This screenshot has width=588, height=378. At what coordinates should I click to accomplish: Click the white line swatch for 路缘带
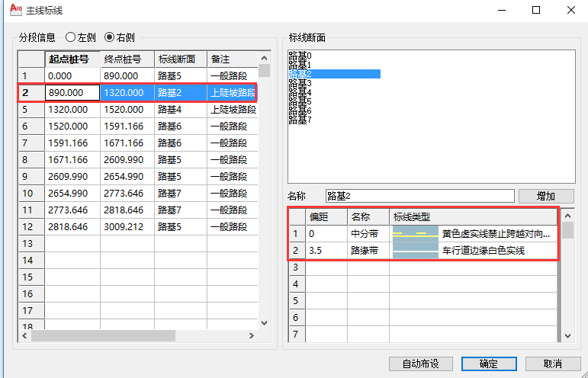[x=415, y=251]
